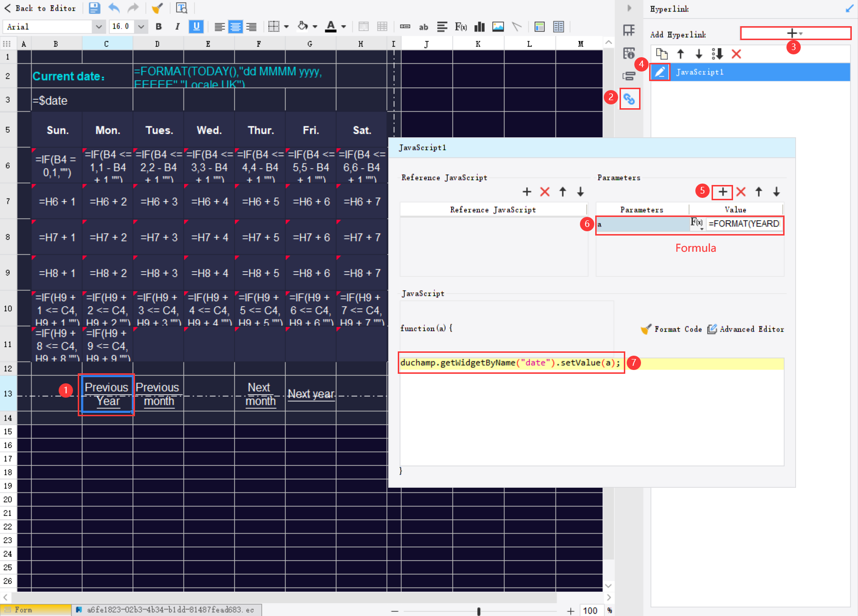Open the F(x) value type dropdown in Parameters
This screenshot has height=616, width=858.
click(x=697, y=224)
